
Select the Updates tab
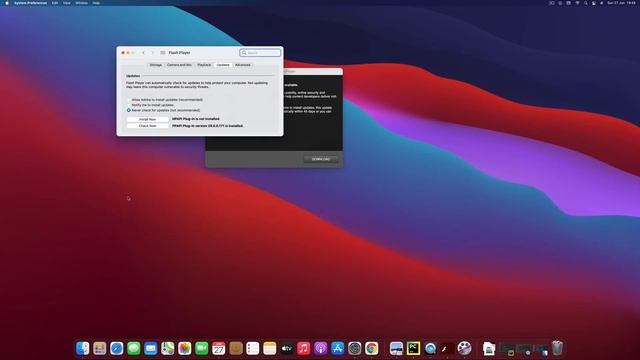click(x=223, y=65)
